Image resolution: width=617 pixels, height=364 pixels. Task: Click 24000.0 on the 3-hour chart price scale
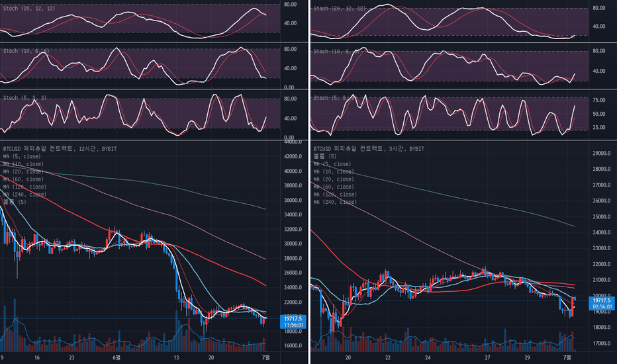[x=600, y=232]
